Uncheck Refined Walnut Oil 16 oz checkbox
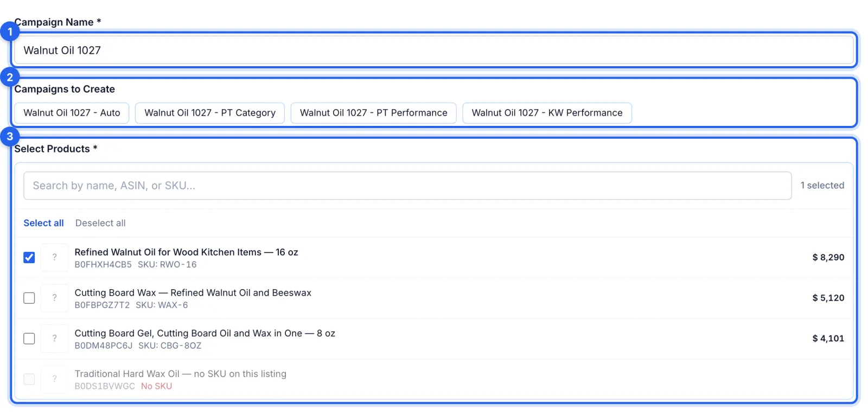Viewport: 868px width, 414px height. point(29,257)
